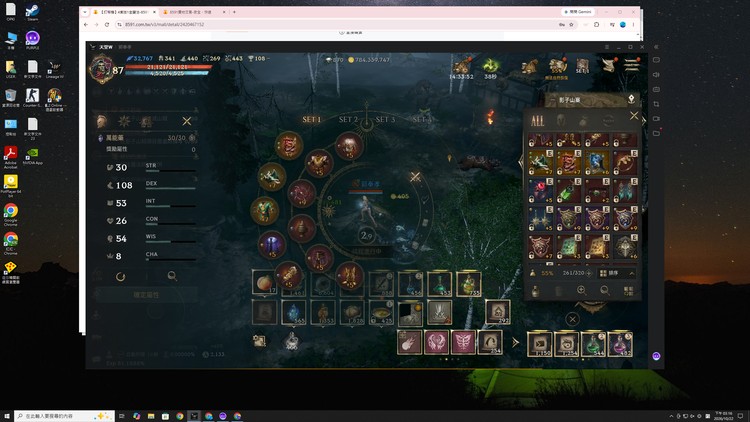Viewport: 750px width, 422px height.
Task: Reload the Chrome page
Action: click(x=107, y=24)
